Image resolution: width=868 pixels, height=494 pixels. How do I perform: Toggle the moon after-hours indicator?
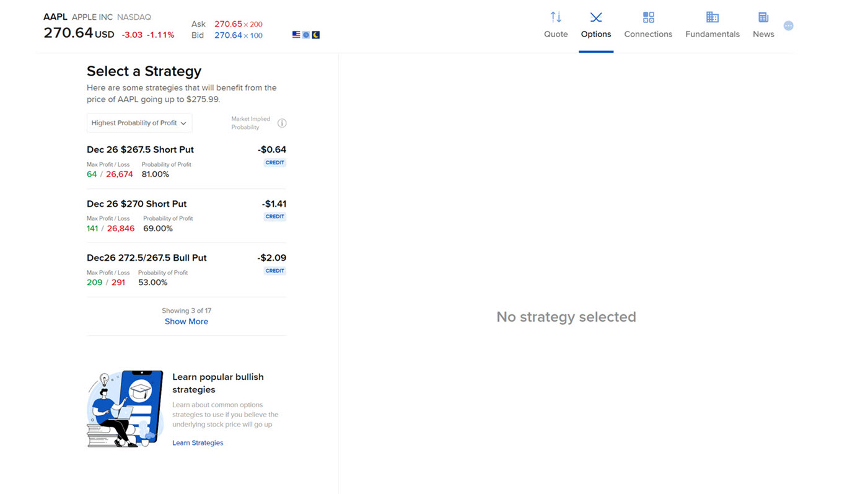point(316,35)
